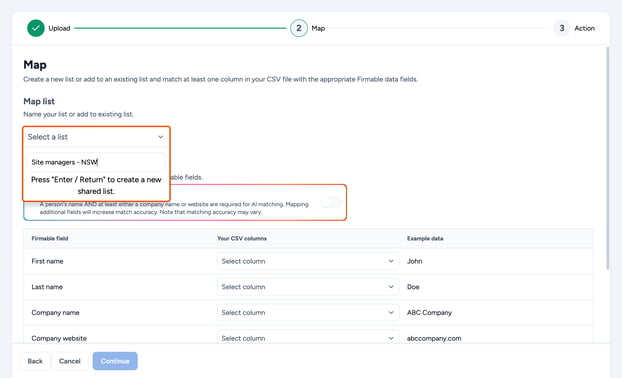Click the Action step label

585,28
